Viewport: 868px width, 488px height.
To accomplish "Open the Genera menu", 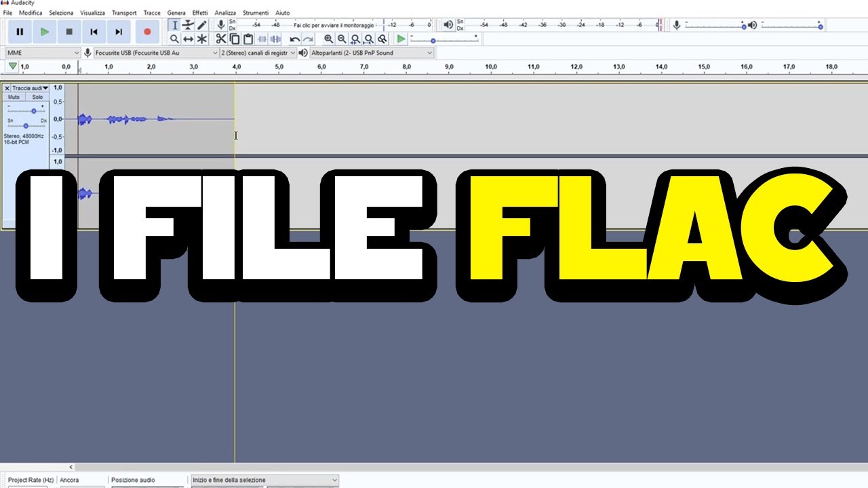I will pyautogui.click(x=176, y=13).
